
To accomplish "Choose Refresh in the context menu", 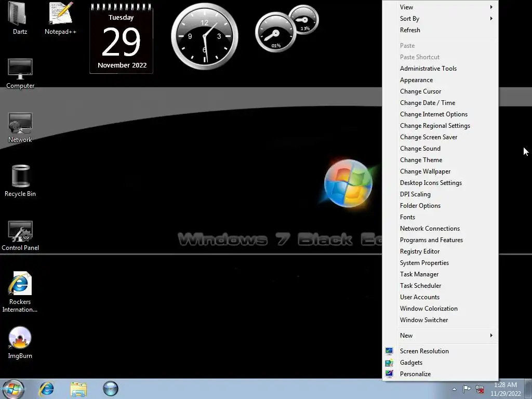I will point(441,30).
